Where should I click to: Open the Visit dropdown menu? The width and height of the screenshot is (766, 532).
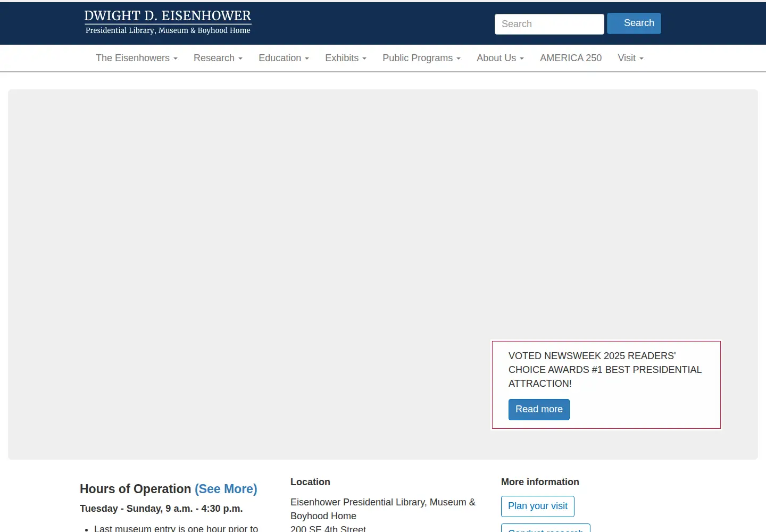[x=630, y=58]
